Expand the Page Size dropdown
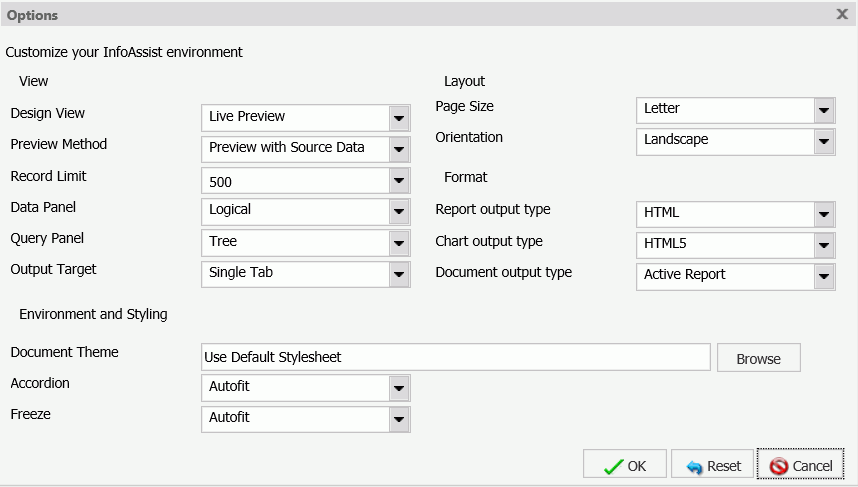858x487 pixels. [x=735, y=111]
